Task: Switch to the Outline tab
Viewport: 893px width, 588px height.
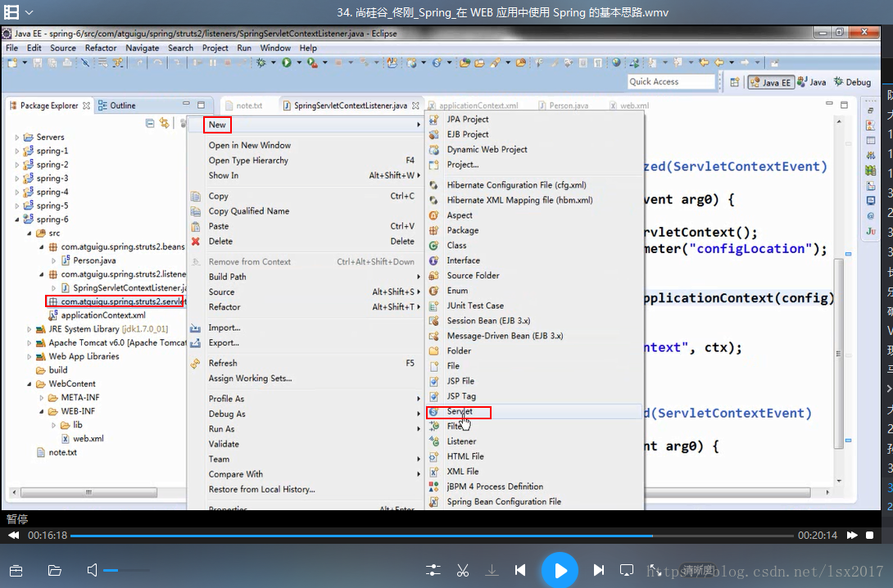Action: tap(117, 106)
